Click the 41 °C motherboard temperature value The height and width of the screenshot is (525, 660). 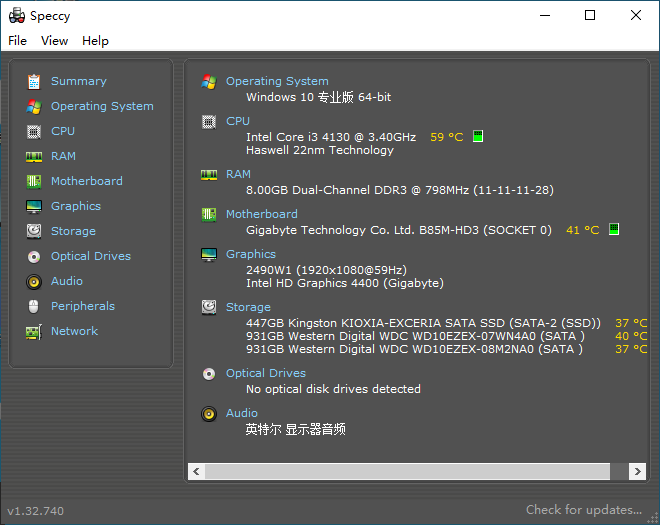(583, 230)
